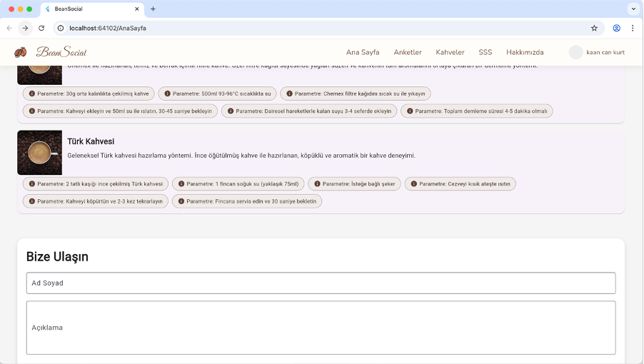644x364 pixels.
Task: Open a new browser tab with plus
Action: [x=153, y=9]
